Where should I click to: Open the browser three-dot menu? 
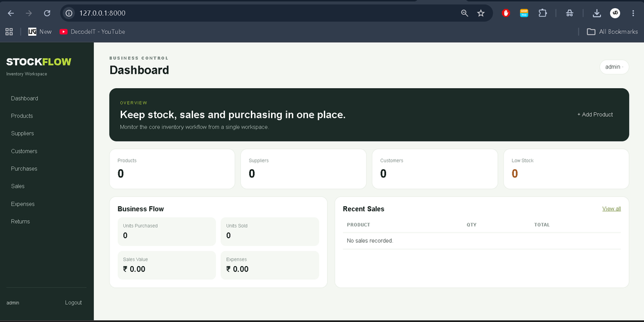pyautogui.click(x=633, y=13)
